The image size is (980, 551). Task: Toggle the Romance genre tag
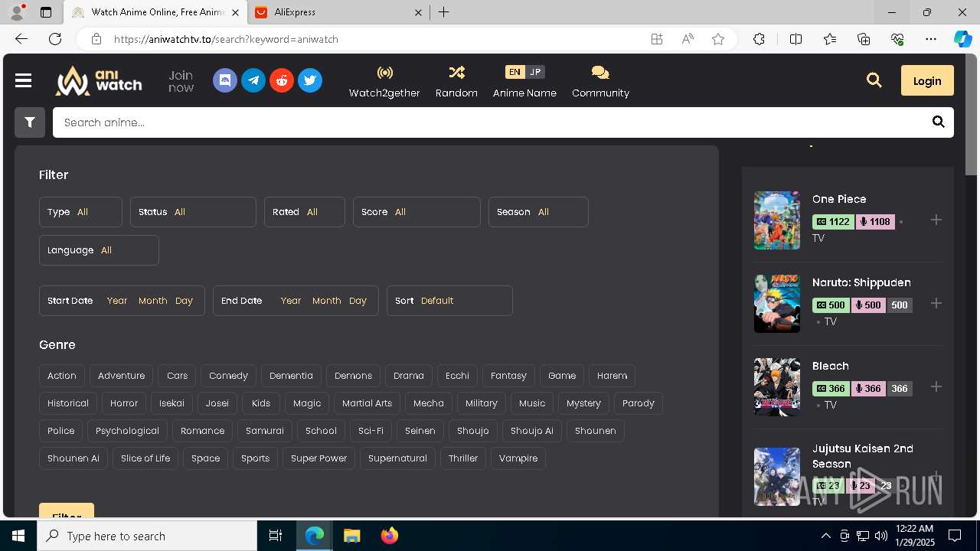pyautogui.click(x=202, y=431)
